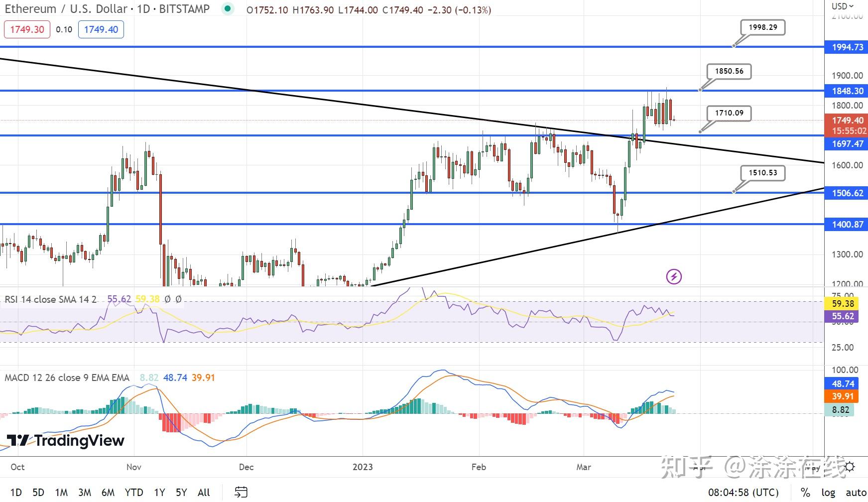868x502 pixels.
Task: Select the YTD time range
Action: [133, 492]
